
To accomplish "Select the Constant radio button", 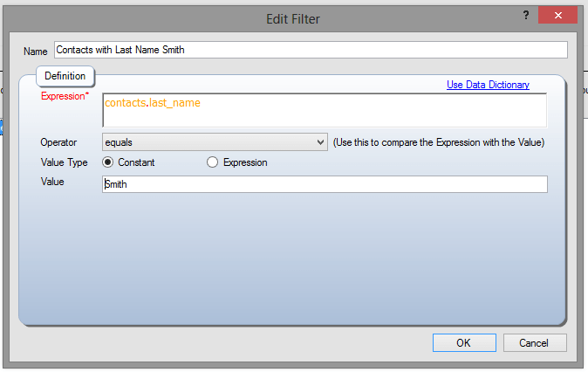I will tap(108, 162).
